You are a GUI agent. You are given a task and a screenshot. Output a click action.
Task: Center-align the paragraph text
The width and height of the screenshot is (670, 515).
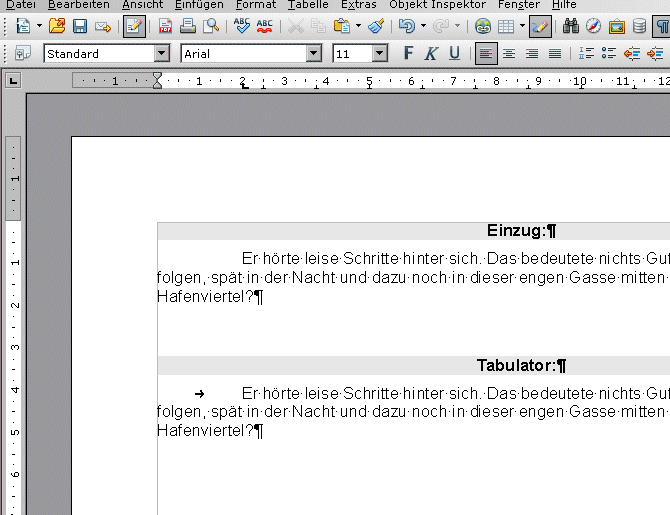pos(509,54)
